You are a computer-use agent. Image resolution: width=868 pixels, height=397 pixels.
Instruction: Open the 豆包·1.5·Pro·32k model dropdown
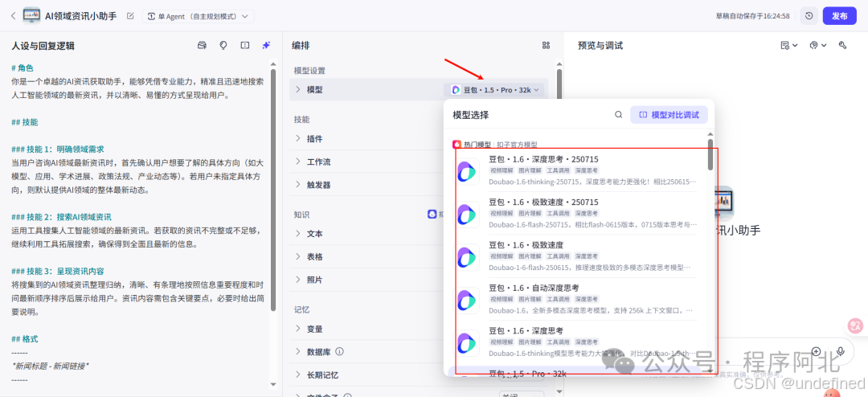pyautogui.click(x=494, y=90)
